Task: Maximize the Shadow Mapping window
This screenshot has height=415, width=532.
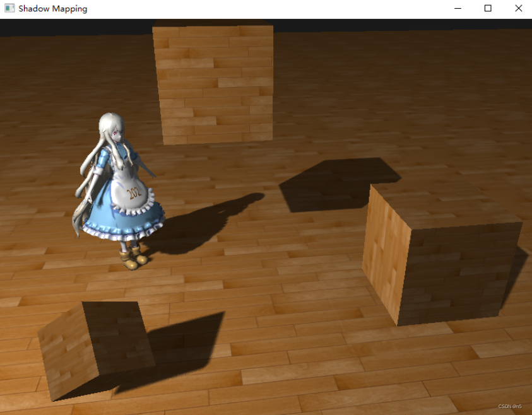Action: click(488, 8)
